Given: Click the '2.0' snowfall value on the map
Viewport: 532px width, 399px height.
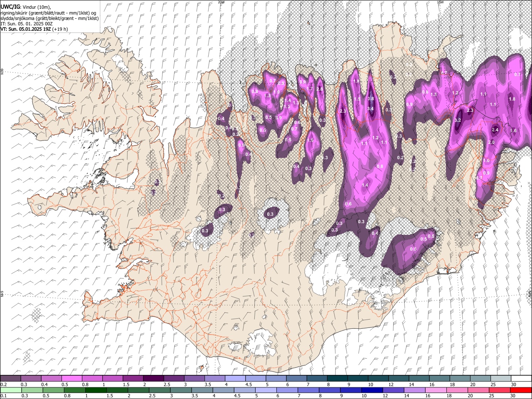Looking at the screenshot, I should pyautogui.click(x=491, y=143).
